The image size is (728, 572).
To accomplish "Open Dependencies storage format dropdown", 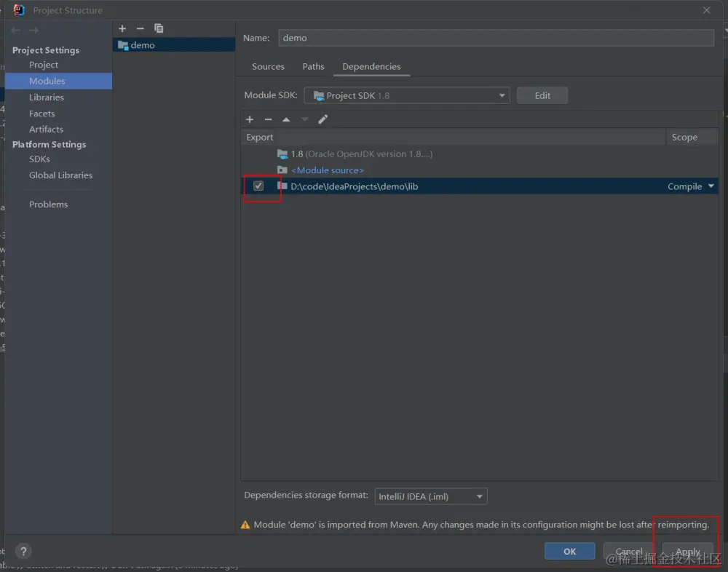I will (x=431, y=496).
